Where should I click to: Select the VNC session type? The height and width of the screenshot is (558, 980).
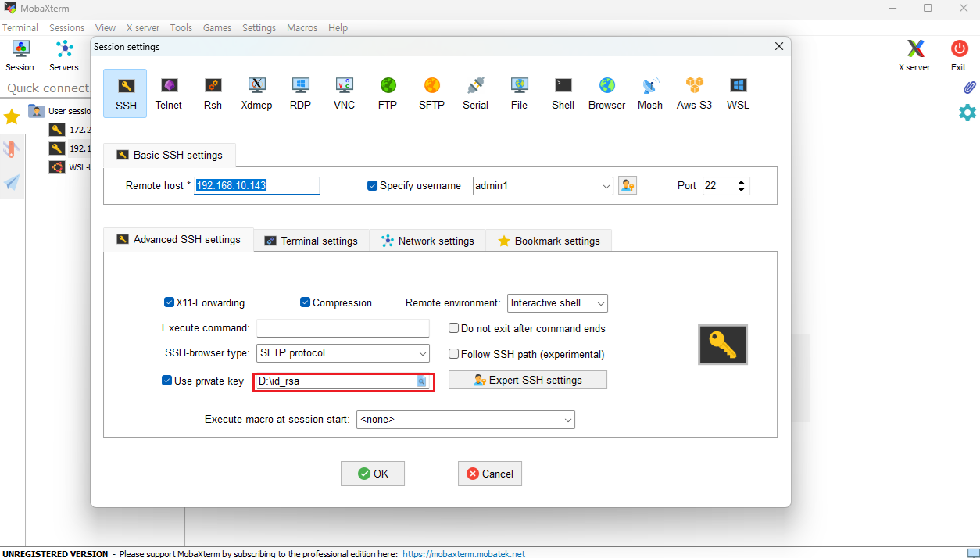344,93
